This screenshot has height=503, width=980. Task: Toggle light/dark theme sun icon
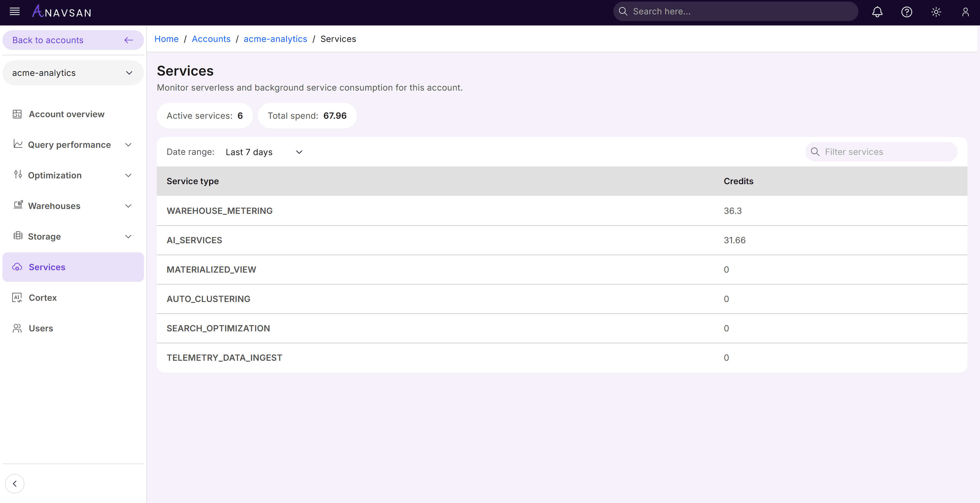936,12
